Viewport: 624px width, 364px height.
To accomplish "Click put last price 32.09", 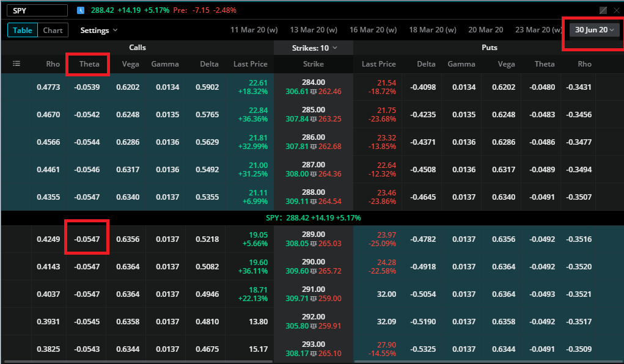I will pyautogui.click(x=386, y=321).
